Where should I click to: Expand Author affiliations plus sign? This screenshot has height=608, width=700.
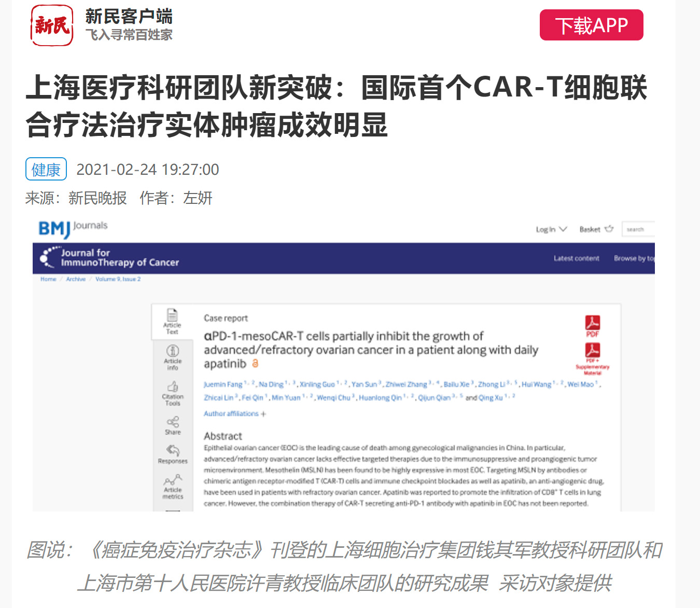[x=263, y=414]
